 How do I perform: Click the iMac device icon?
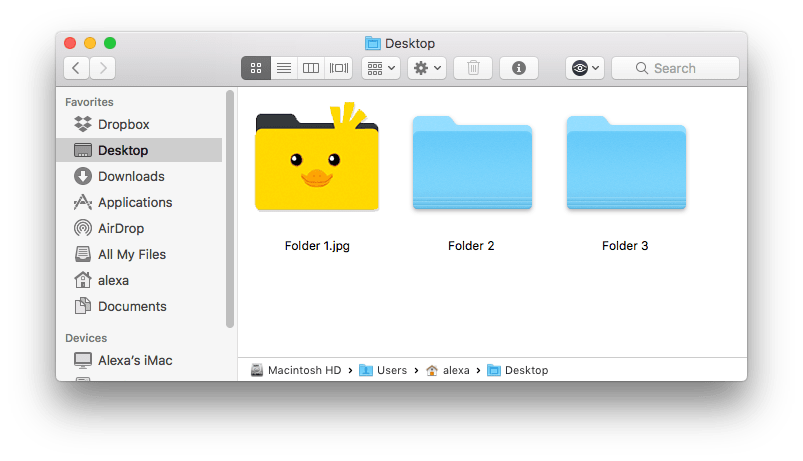[x=82, y=361]
